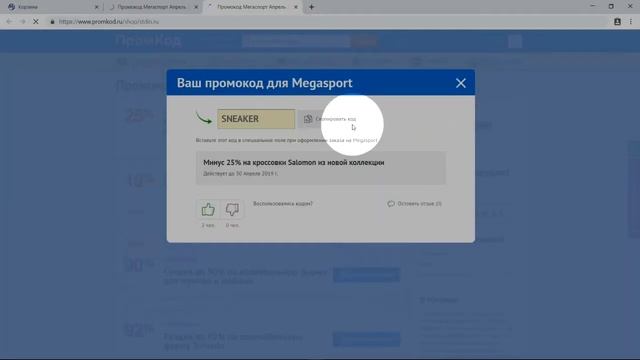This screenshot has height=360, width=640.
Task: Give thumbs up to the promo code
Action: [208, 209]
